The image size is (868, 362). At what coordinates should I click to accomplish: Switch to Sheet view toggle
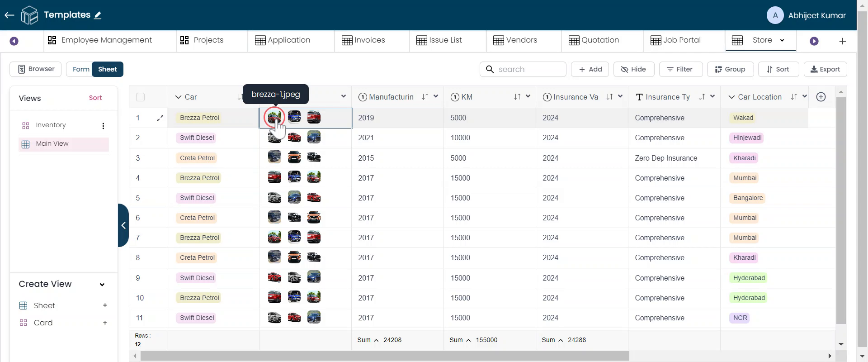(x=108, y=69)
